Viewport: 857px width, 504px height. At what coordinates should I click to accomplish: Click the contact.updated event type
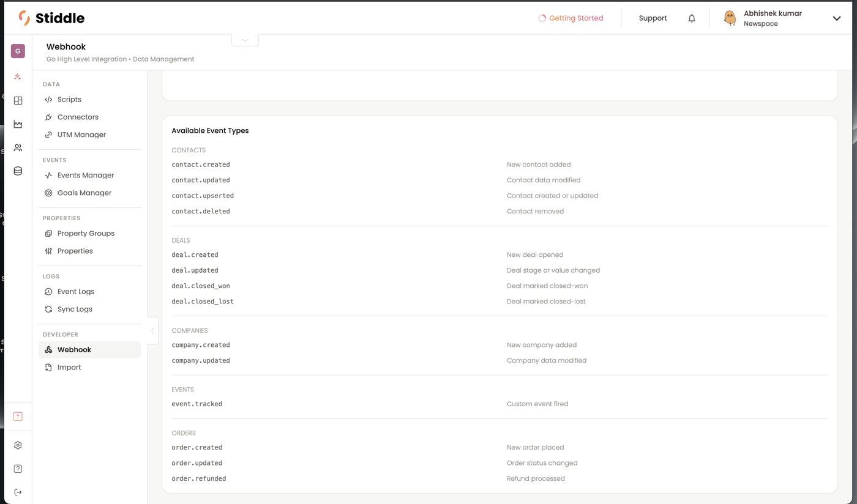coord(201,180)
